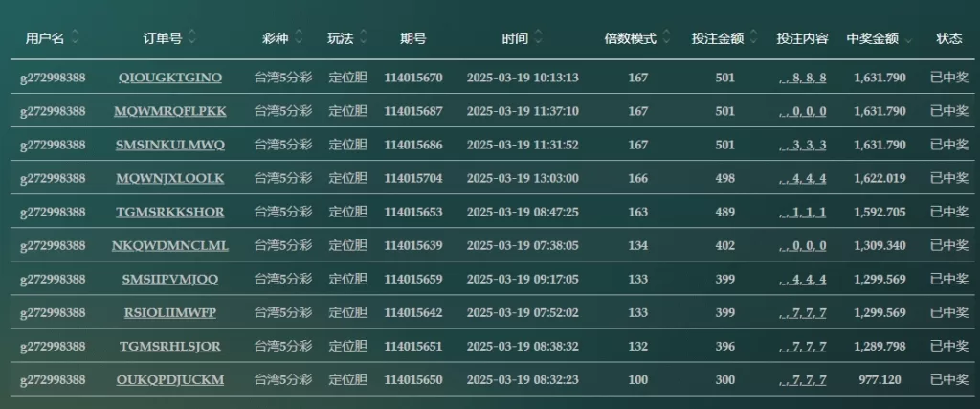Image resolution: width=980 pixels, height=409 pixels.
Task: Click the 中奖金额 descending sort arrow
Action: (x=908, y=41)
